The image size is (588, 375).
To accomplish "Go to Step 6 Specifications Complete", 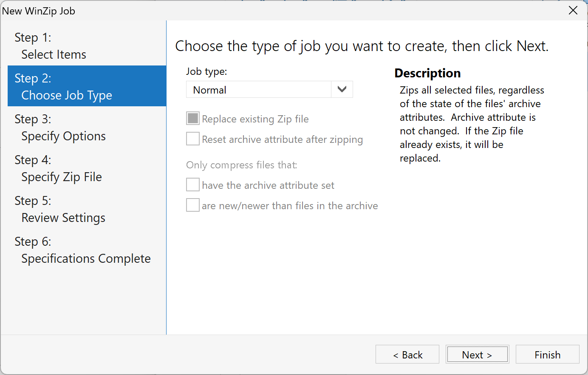I will coord(87,250).
